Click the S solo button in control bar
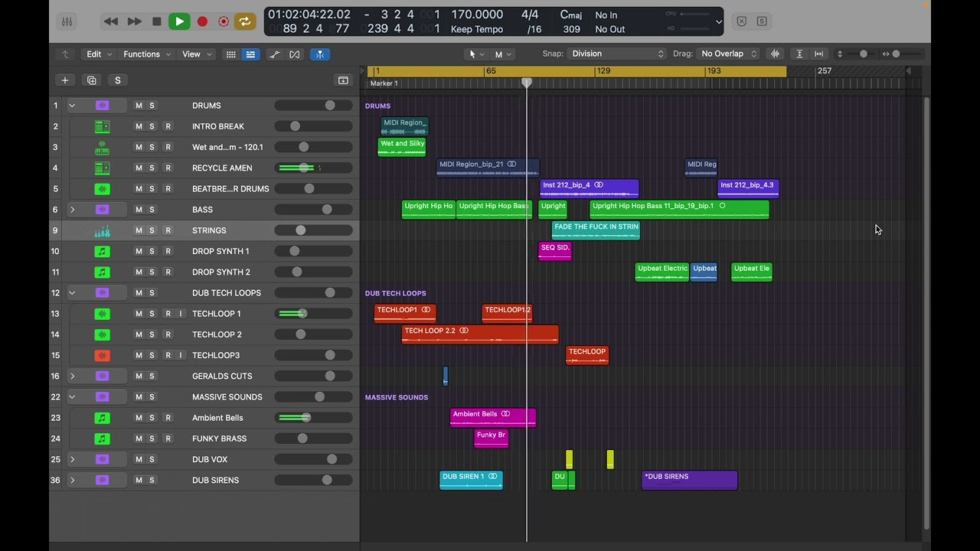 click(x=762, y=21)
